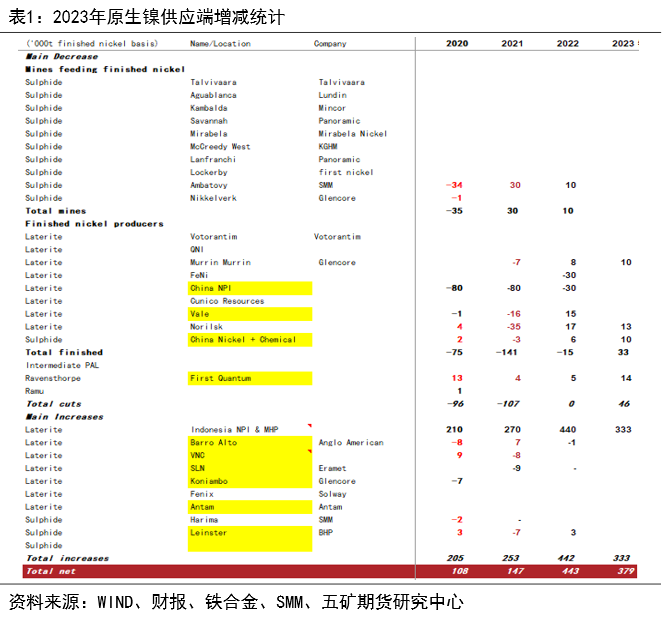
Task: Select the highlighted 'First Quantum' cell
Action: [x=250, y=378]
